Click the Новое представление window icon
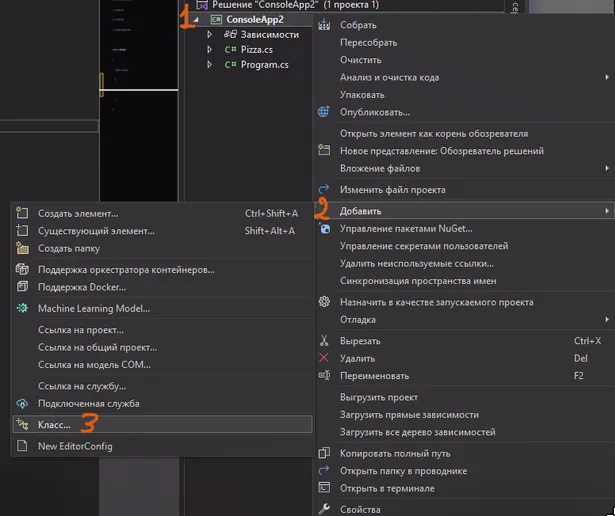The image size is (615, 516). coord(324,150)
